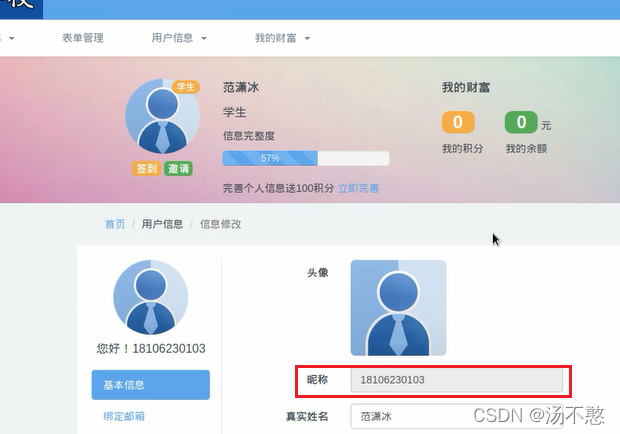The image size is (620, 434).
Task: Click the 我的余额 label
Action: 526,149
